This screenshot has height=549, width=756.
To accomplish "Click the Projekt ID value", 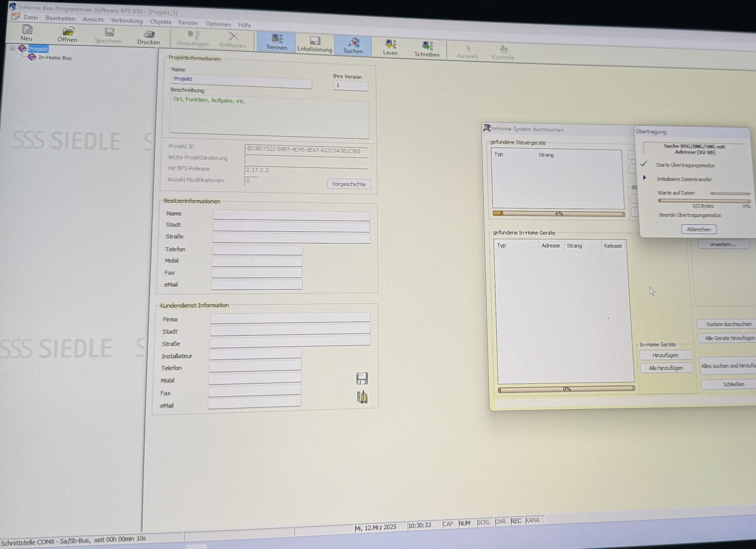I will pyautogui.click(x=306, y=150).
